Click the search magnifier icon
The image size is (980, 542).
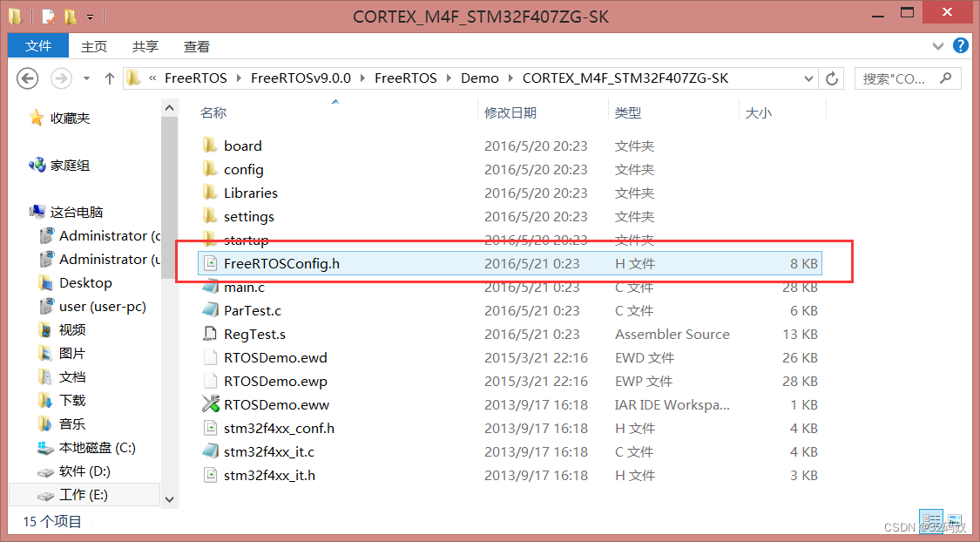946,78
